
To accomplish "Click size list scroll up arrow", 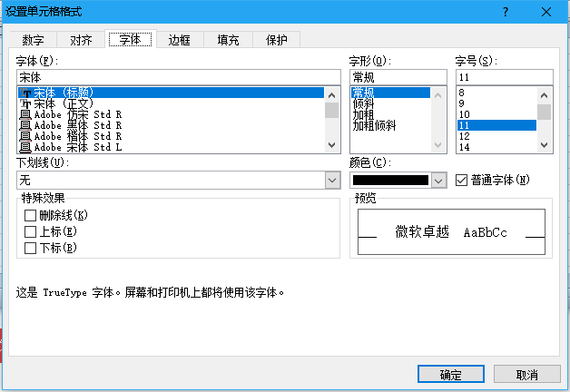I will click(545, 95).
